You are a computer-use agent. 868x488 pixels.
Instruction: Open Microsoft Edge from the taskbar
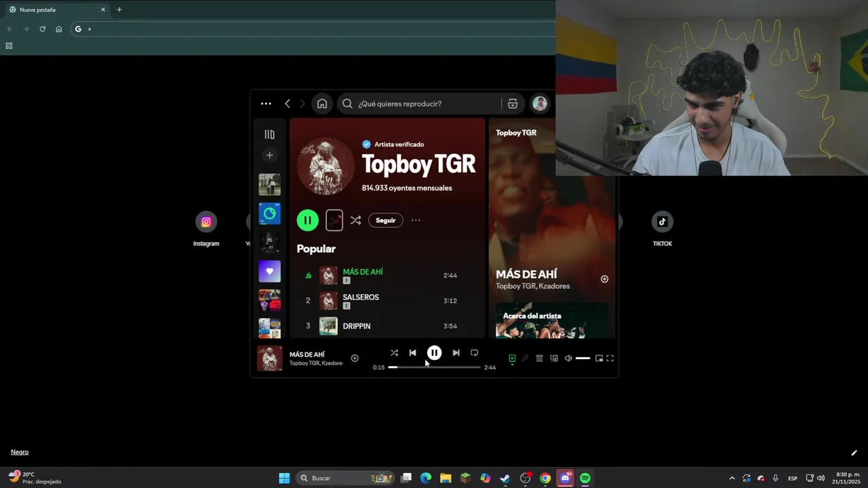pyautogui.click(x=426, y=479)
